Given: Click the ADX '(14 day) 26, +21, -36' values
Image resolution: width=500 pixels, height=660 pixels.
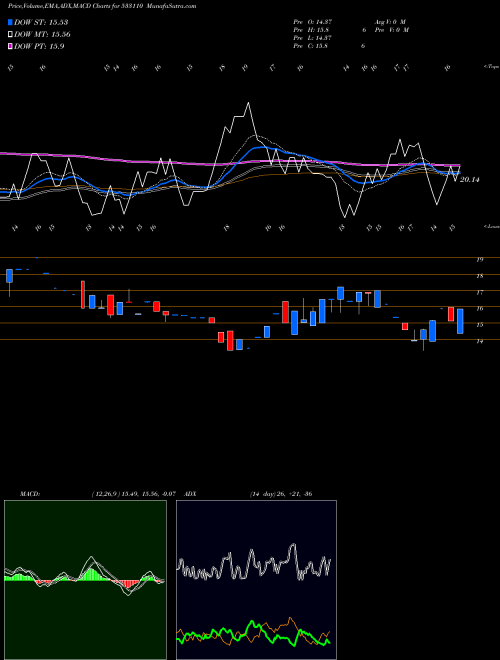Looking at the screenshot, I should pyautogui.click(x=281, y=494).
